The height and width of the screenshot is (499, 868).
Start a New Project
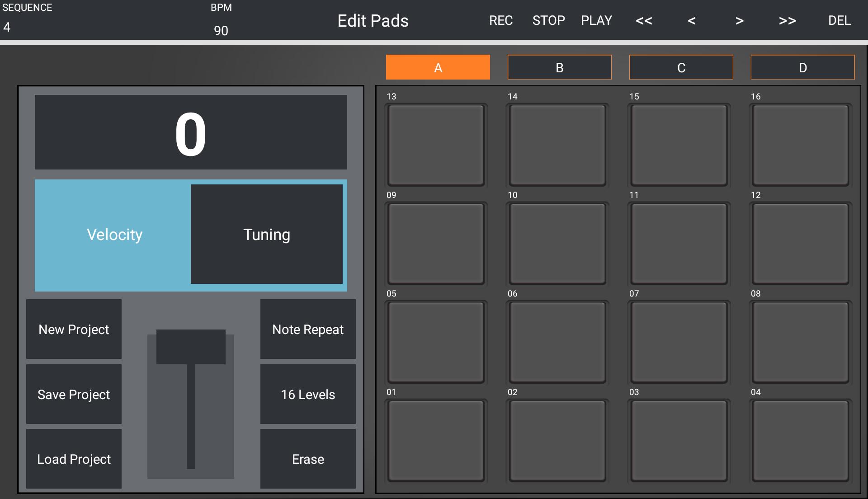(74, 329)
